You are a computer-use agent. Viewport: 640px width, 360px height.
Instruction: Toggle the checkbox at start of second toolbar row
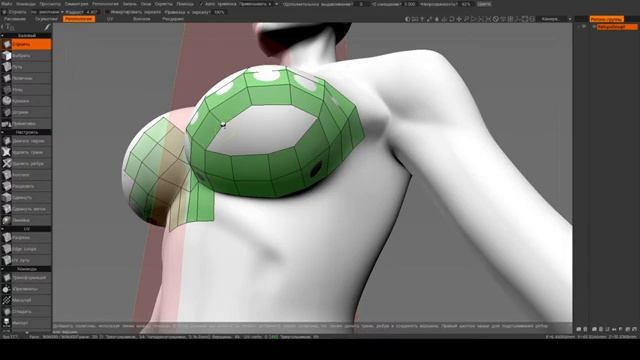[4, 12]
